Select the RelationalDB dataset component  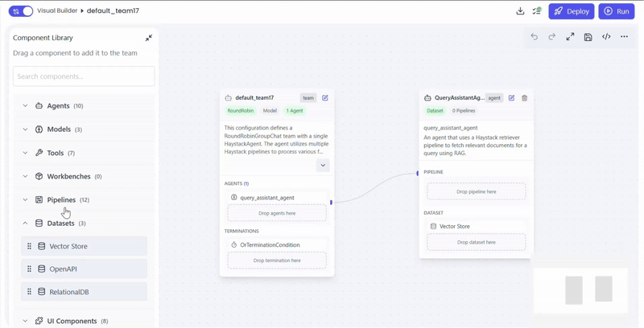click(x=84, y=292)
